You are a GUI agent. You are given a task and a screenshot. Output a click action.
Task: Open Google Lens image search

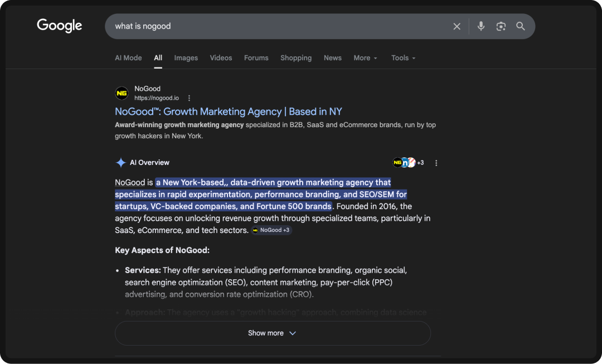pos(501,26)
